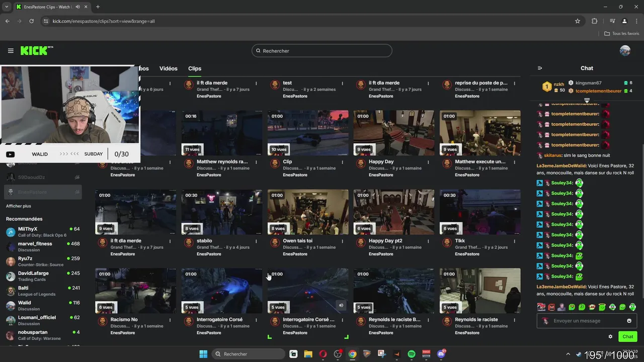
Task: Open three-dot menu of the Clip clip
Action: [342, 162]
